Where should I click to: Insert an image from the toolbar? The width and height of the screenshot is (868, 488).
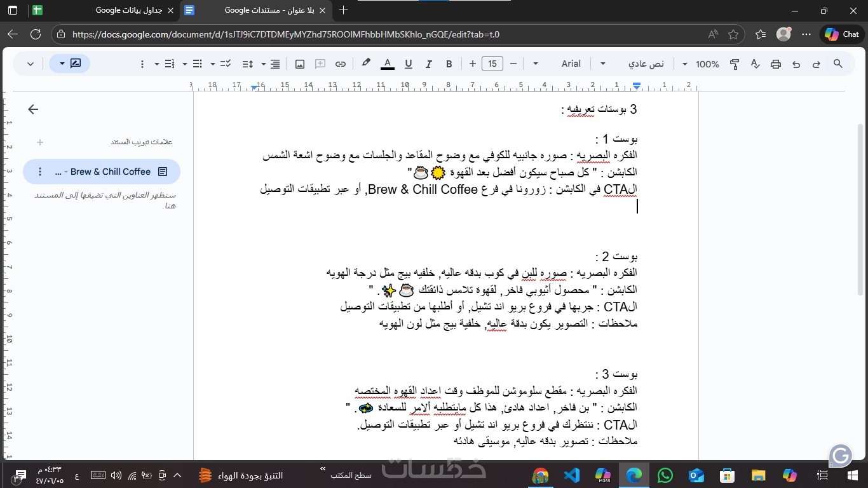tap(300, 64)
